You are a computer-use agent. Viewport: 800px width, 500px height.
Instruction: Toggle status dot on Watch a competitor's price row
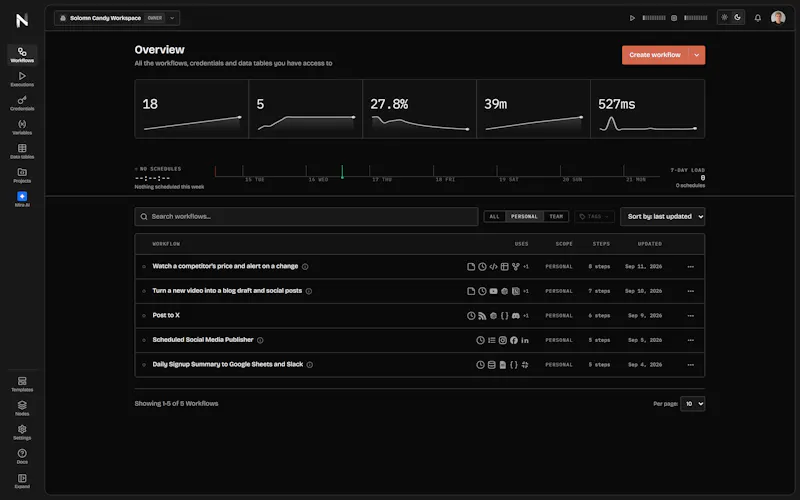pyautogui.click(x=144, y=266)
